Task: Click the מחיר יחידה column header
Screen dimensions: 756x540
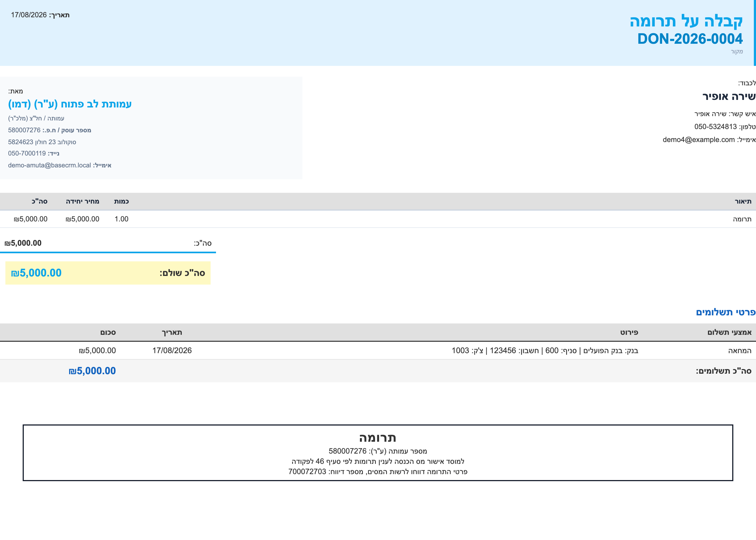Action: 82,201
